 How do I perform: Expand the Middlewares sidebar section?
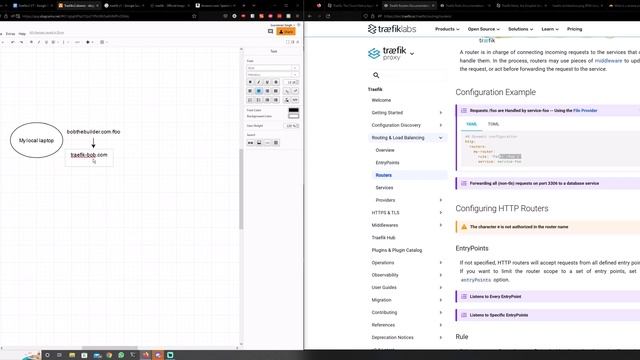pyautogui.click(x=441, y=225)
